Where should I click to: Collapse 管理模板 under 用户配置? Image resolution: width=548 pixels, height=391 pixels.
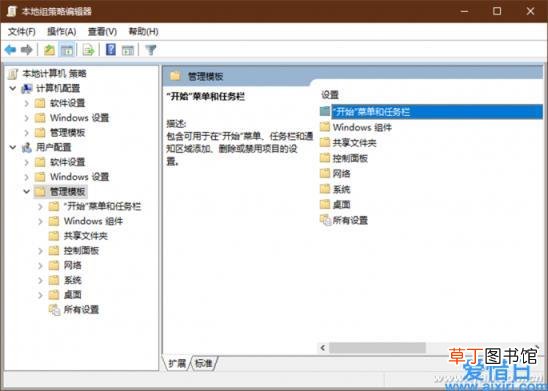pyautogui.click(x=27, y=191)
